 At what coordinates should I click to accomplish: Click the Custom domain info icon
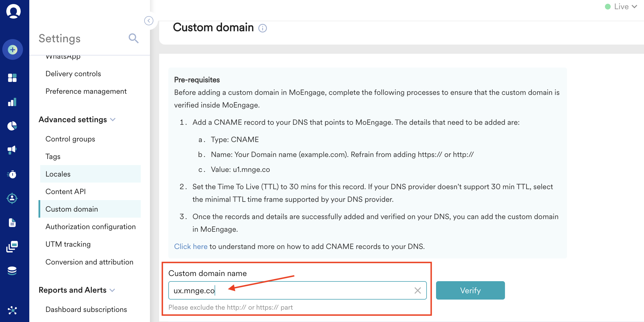click(x=263, y=28)
